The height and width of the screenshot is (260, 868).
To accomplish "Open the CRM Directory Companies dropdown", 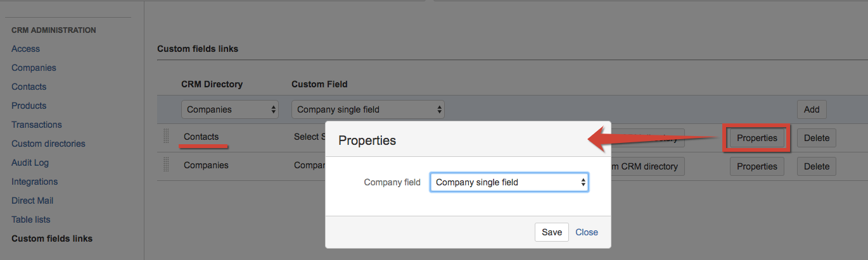I will click(230, 109).
